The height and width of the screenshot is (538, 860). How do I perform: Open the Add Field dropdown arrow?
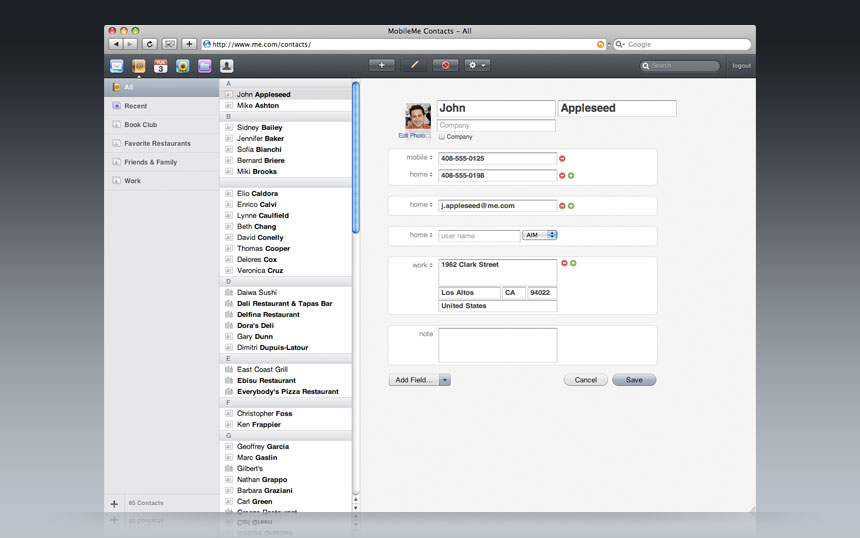tap(445, 380)
